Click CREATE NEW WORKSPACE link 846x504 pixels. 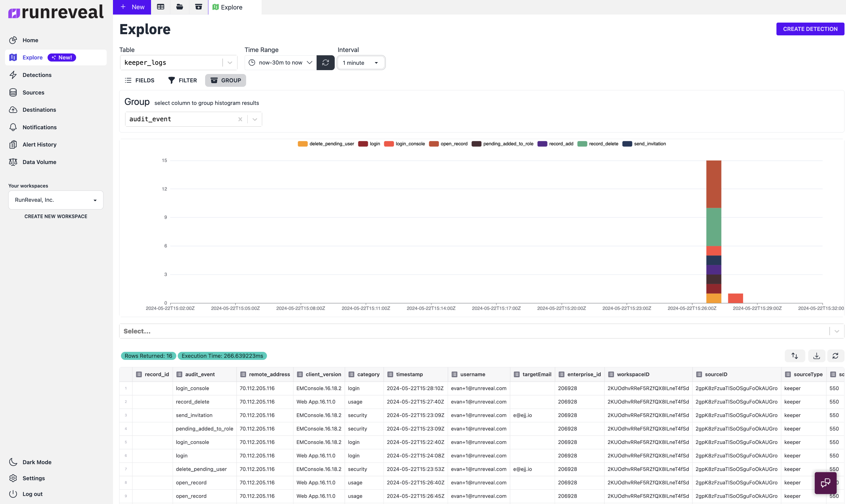[x=56, y=216]
